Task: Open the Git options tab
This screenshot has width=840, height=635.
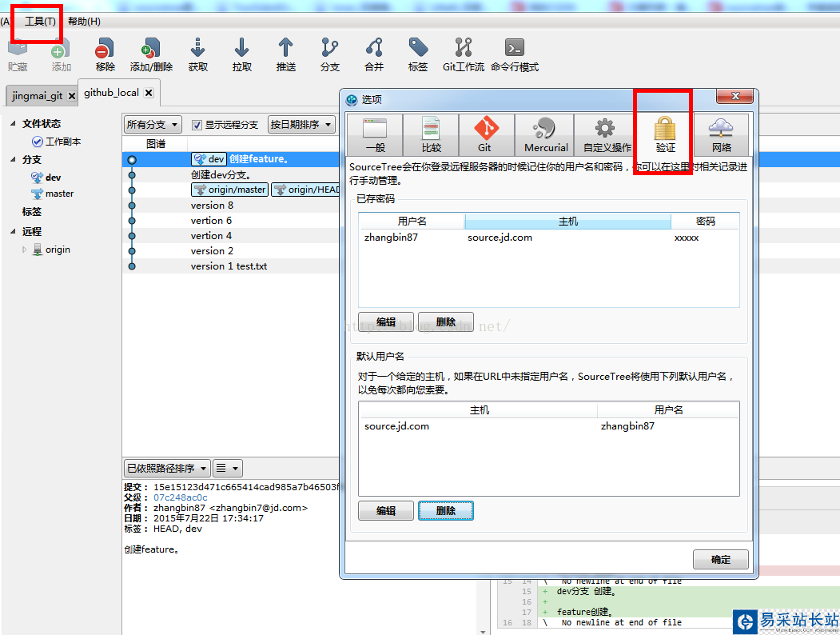Action: pyautogui.click(x=487, y=134)
